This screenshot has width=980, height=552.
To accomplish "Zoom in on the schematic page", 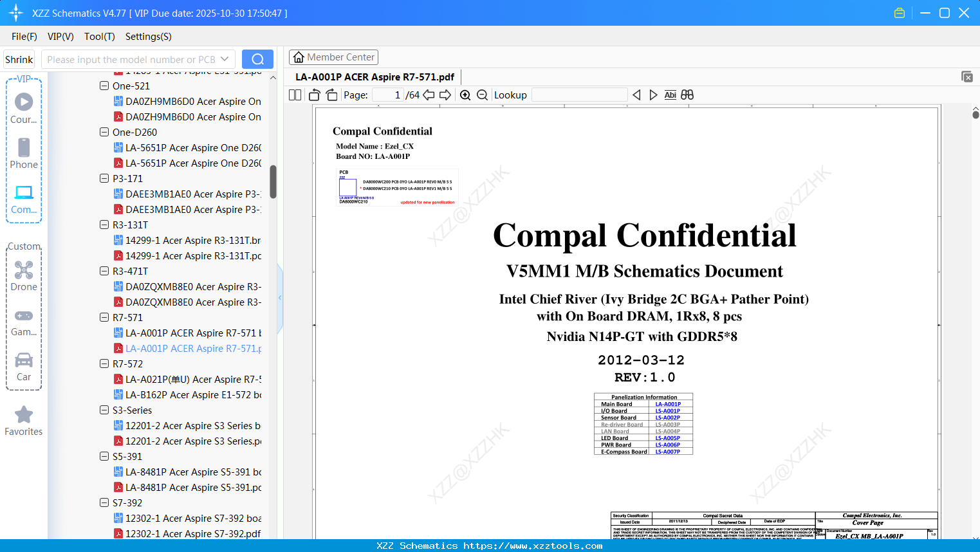I will pyautogui.click(x=465, y=95).
